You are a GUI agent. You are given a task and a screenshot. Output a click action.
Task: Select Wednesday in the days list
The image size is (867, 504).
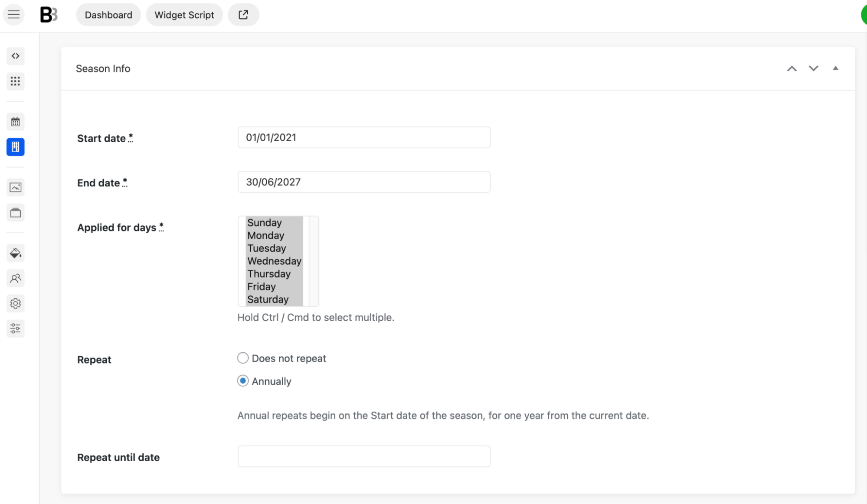(274, 261)
